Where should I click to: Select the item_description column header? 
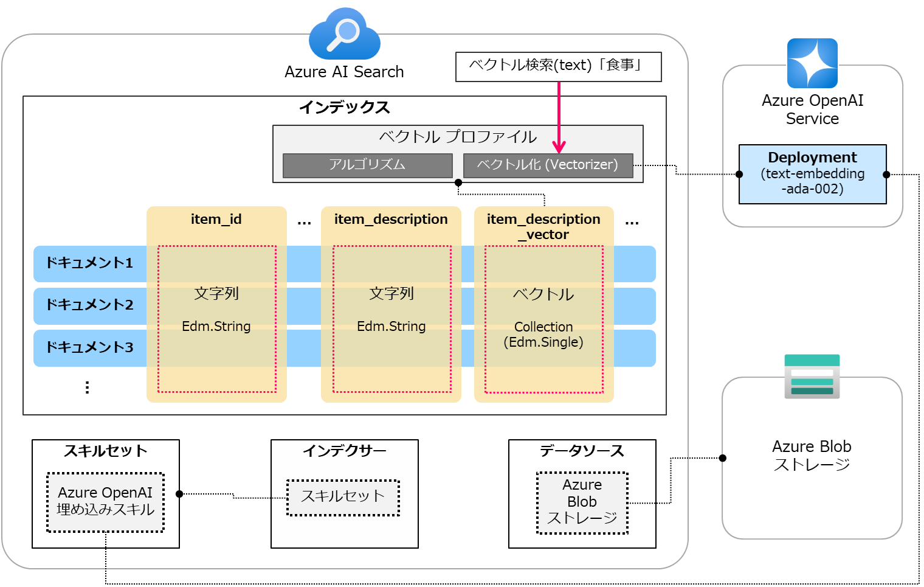pyautogui.click(x=391, y=219)
